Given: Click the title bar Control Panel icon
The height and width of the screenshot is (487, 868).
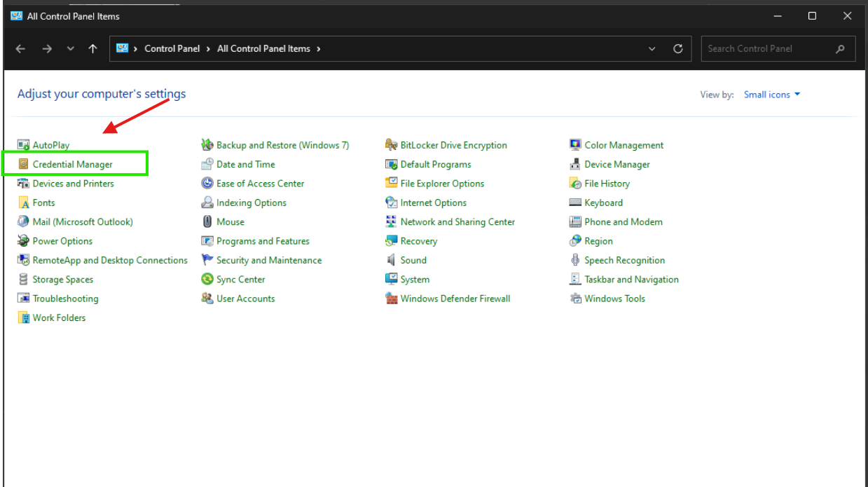Looking at the screenshot, I should tap(17, 15).
